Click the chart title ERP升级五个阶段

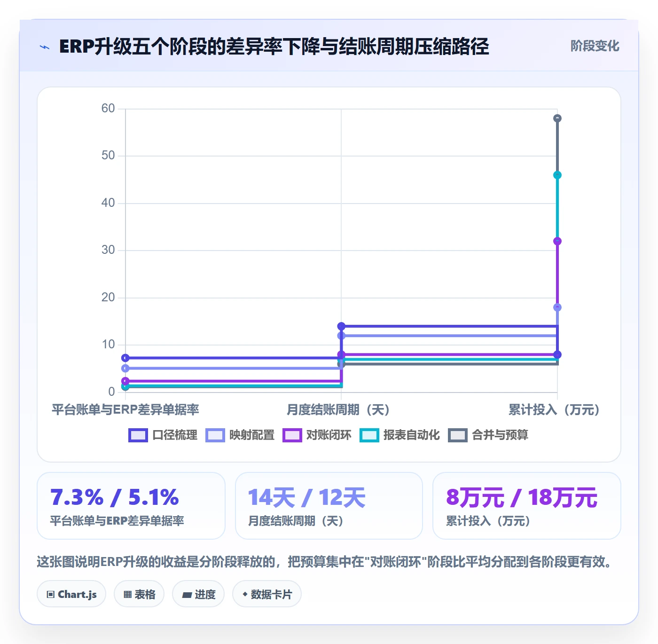tap(274, 47)
